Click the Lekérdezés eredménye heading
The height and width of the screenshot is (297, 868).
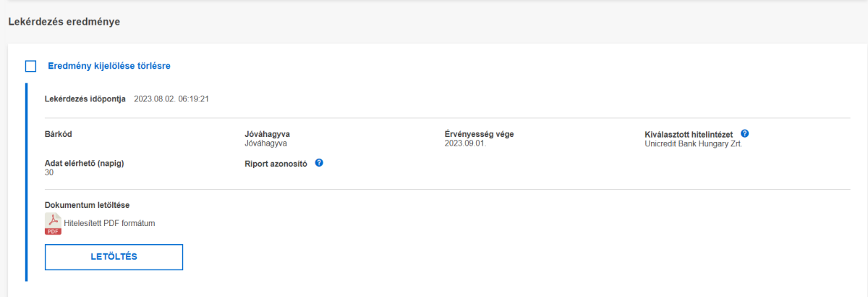click(64, 22)
